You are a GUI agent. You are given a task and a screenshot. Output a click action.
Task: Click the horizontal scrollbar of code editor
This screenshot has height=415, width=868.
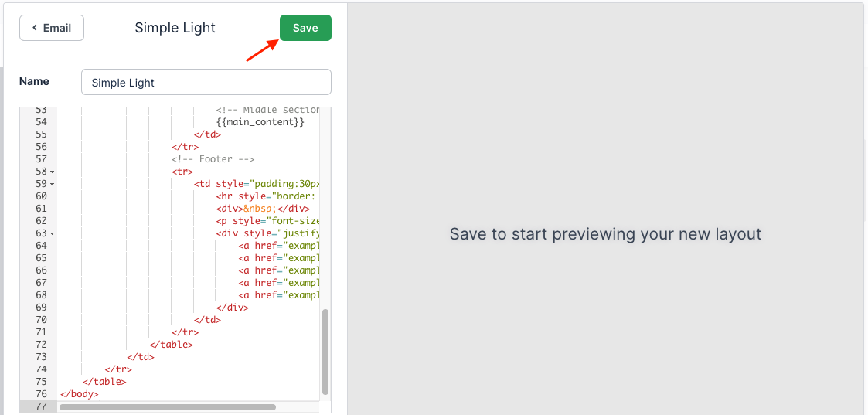click(x=168, y=407)
